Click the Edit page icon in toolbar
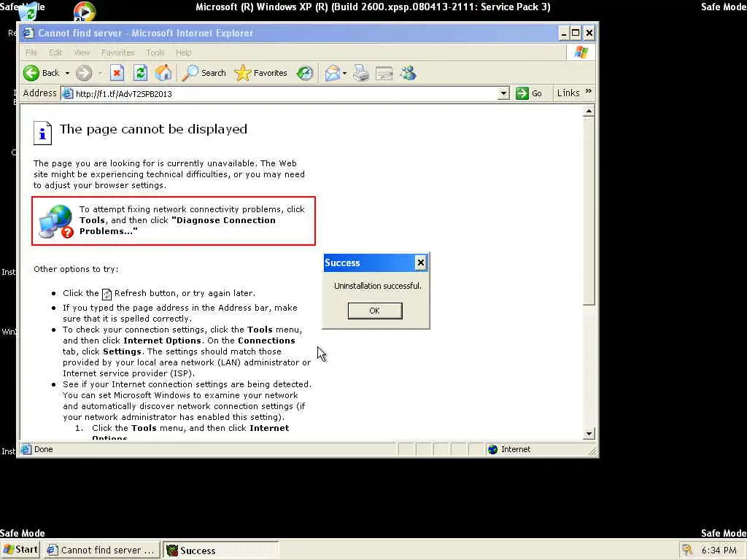747x560 pixels. pyautogui.click(x=384, y=73)
